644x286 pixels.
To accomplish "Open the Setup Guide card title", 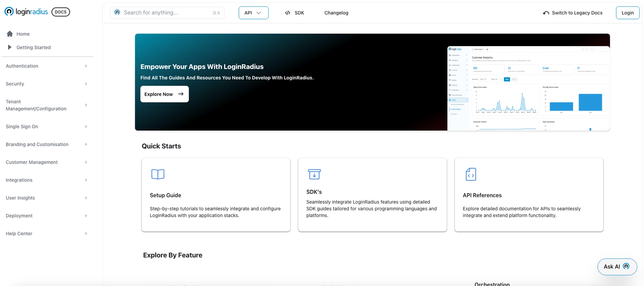I will 165,195.
